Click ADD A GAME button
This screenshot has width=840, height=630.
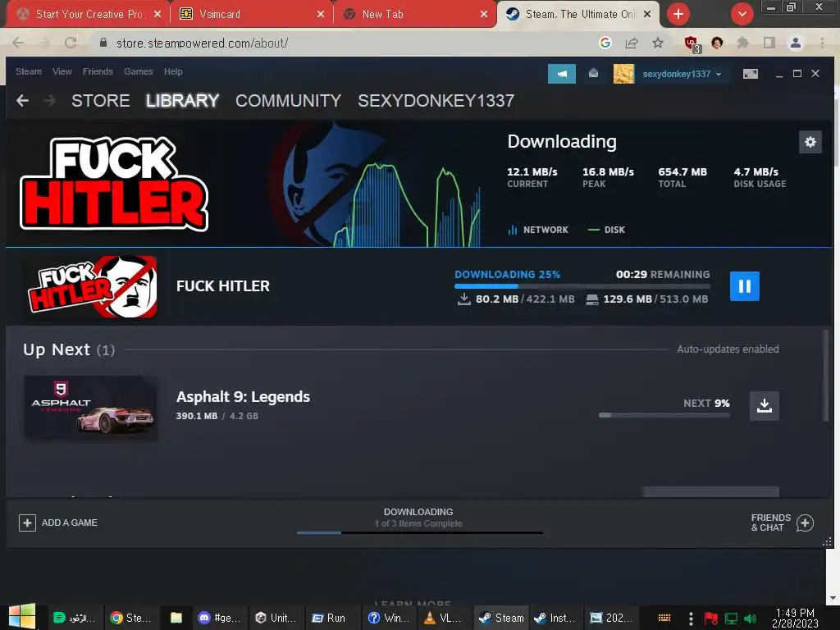pos(58,523)
